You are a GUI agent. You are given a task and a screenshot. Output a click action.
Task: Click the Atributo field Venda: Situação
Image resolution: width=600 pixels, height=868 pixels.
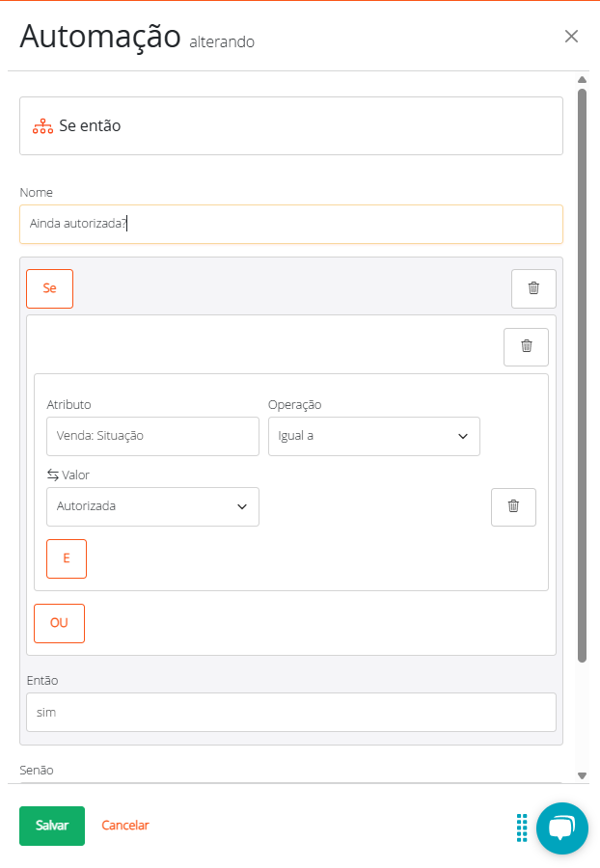click(x=152, y=436)
